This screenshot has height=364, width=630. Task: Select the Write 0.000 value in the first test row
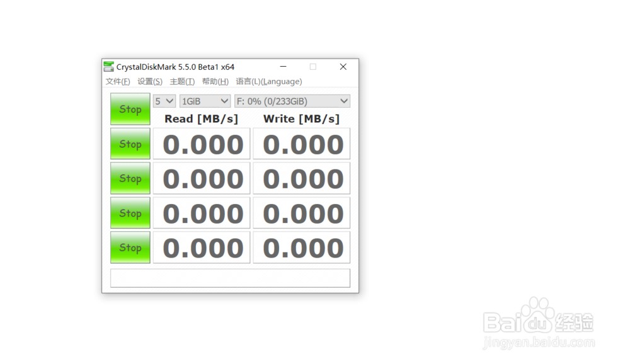(301, 144)
